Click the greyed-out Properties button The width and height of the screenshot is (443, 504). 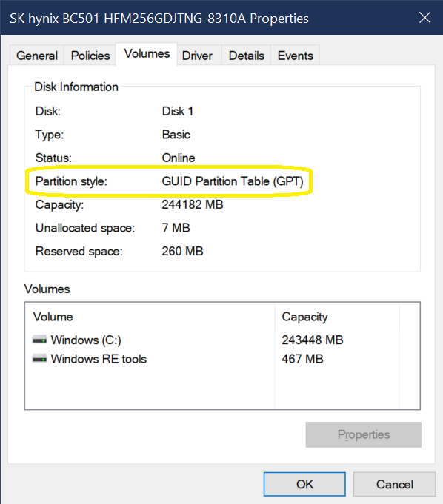click(x=364, y=434)
